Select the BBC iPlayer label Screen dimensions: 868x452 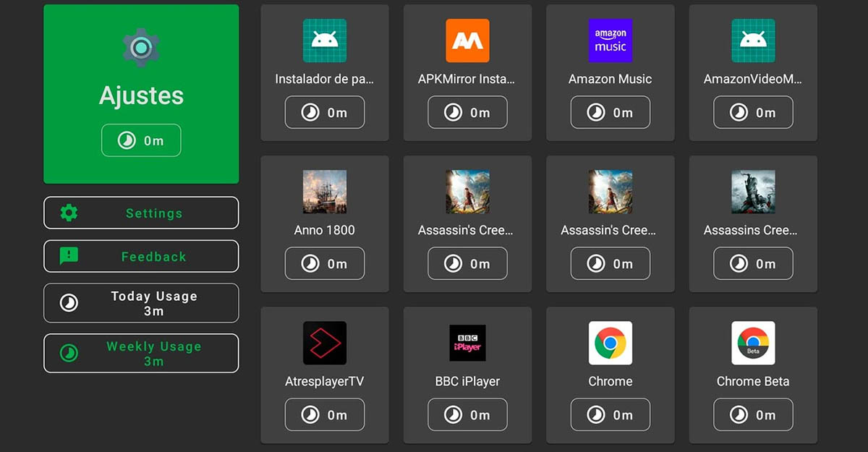467,381
